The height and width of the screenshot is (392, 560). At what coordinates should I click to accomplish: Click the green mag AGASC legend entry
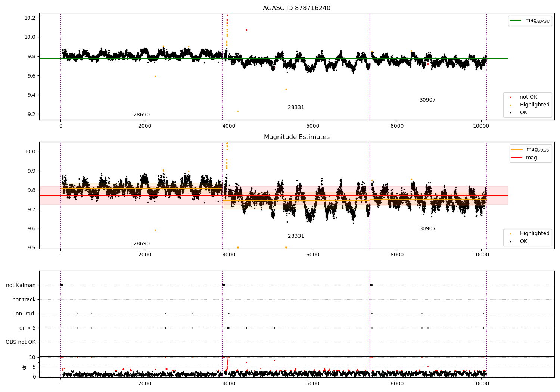pyautogui.click(x=530, y=21)
